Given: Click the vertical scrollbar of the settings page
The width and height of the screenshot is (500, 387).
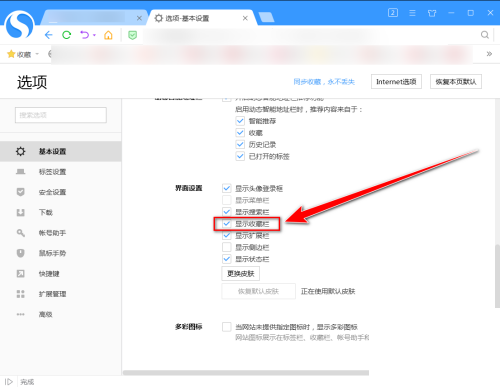Looking at the screenshot, I should click(497, 276).
